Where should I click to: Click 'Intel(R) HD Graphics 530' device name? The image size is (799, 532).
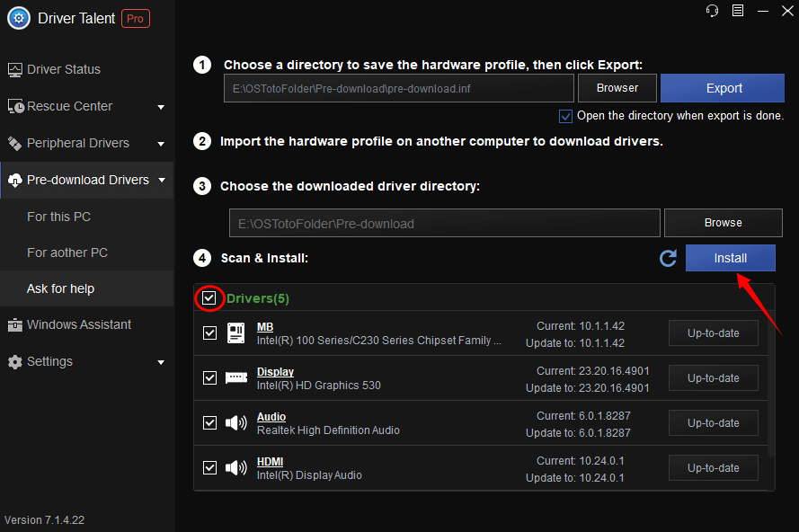click(x=318, y=386)
